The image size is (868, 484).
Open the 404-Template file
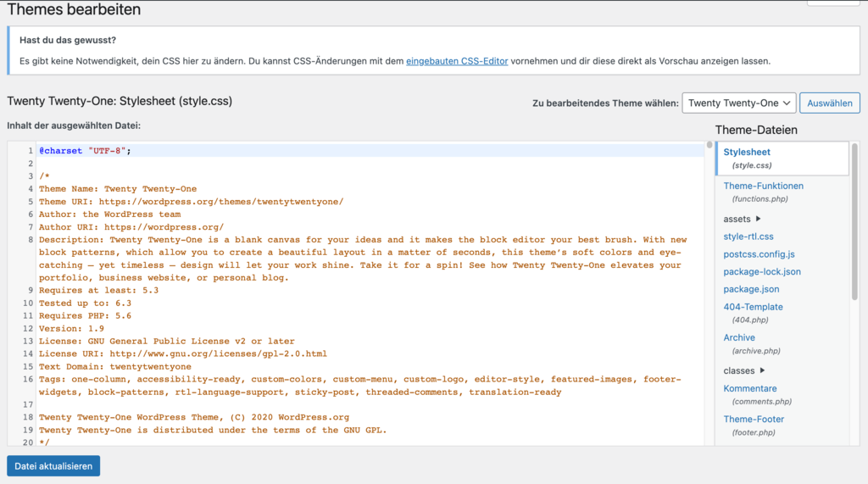[x=753, y=307]
